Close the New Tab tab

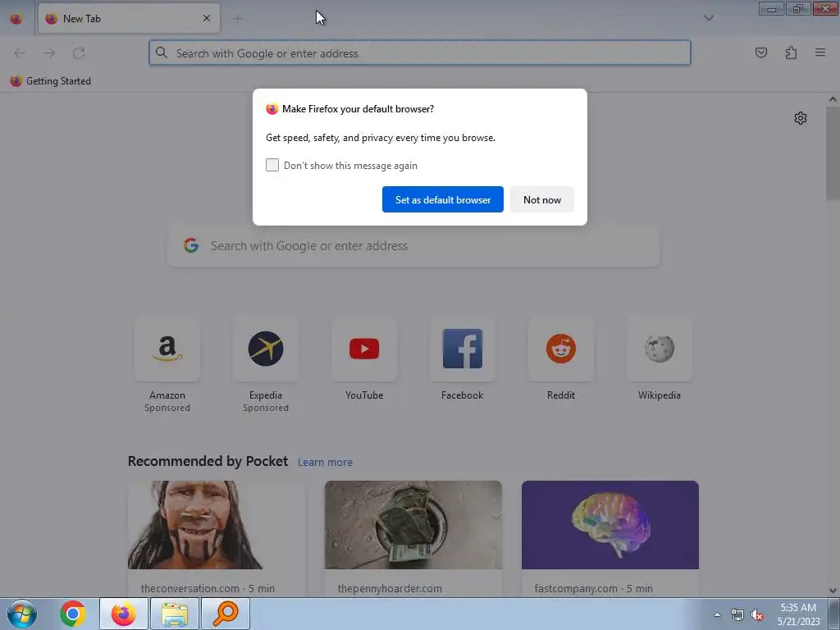(207, 18)
